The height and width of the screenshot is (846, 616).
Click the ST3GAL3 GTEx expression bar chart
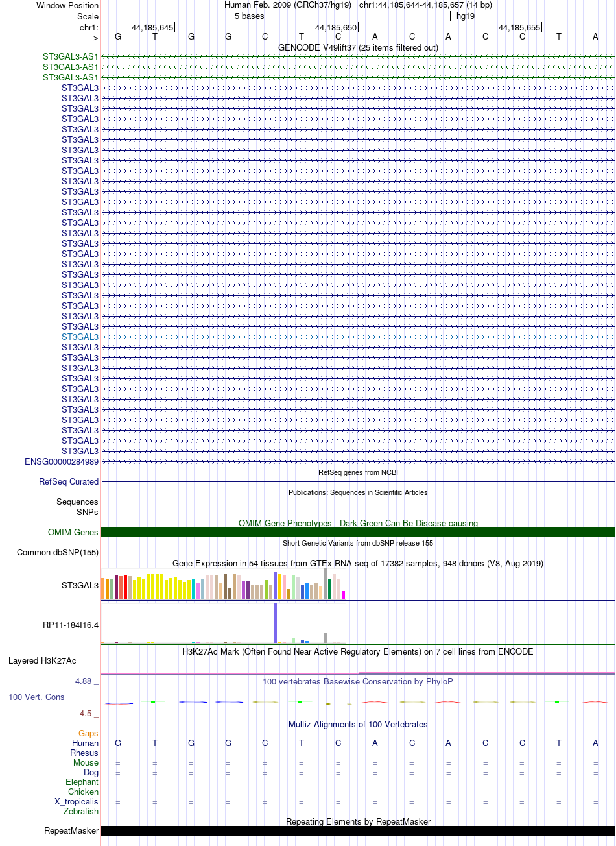click(x=224, y=585)
